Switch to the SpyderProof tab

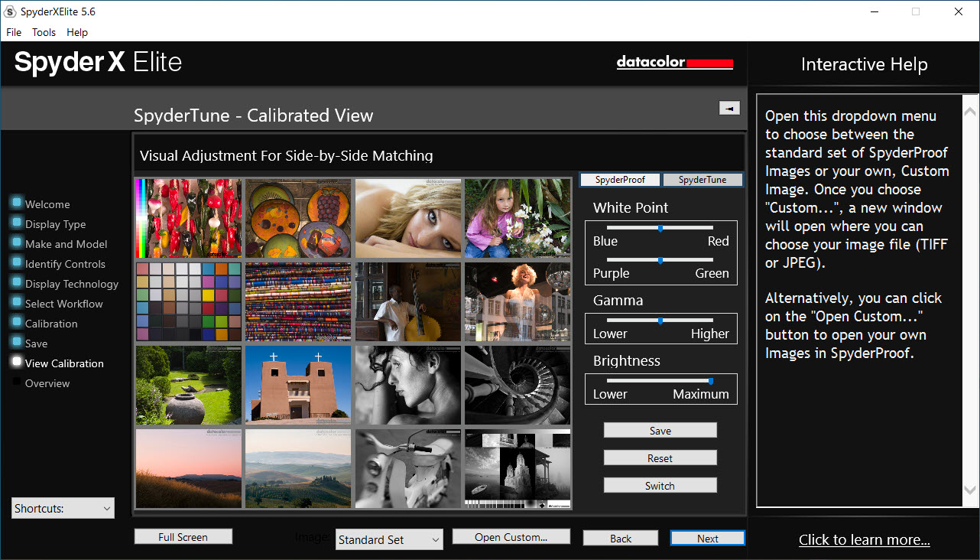click(x=621, y=180)
